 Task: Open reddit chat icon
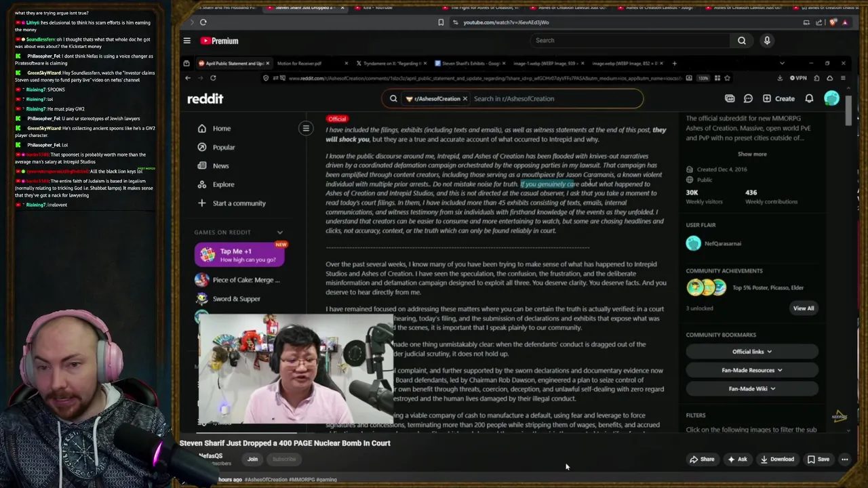point(748,99)
